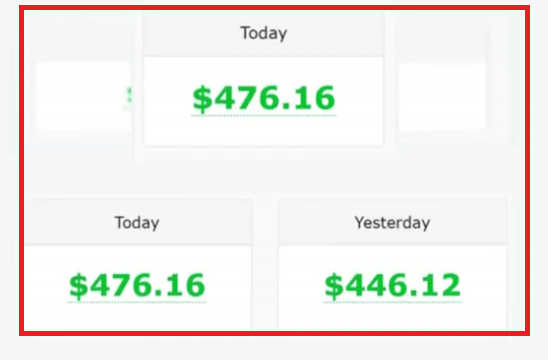Click the white area beneath lower-left $476.16
Screen dimensions: 548x360
pyautogui.click(x=137, y=316)
